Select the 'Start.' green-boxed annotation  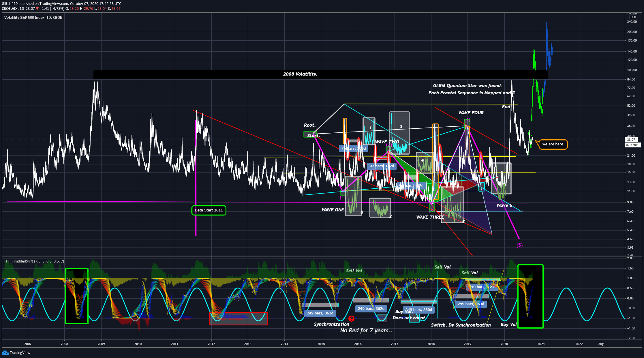tap(313, 135)
